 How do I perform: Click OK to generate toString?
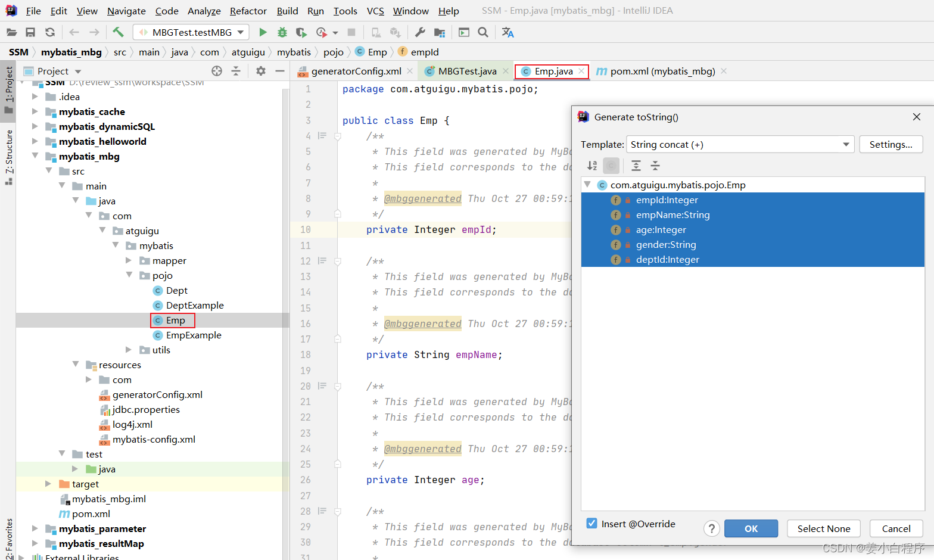pos(752,528)
